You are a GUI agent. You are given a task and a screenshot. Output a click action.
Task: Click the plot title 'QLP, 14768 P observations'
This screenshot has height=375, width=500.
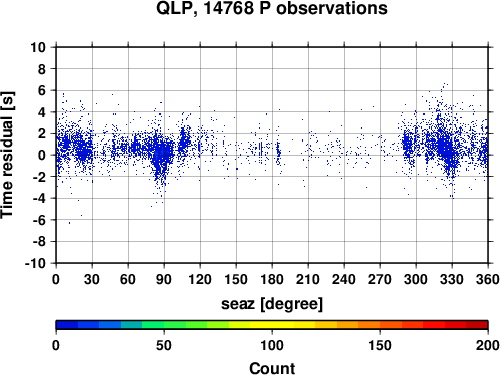[x=272, y=8]
